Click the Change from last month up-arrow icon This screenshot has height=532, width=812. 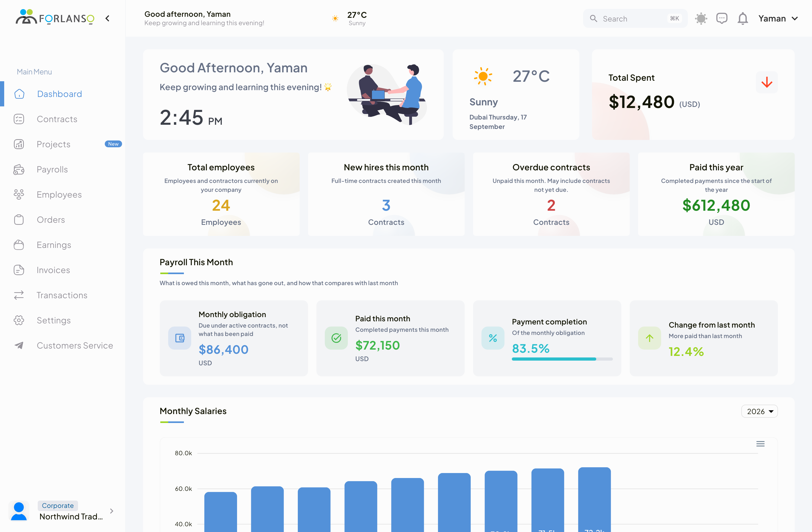tap(650, 338)
